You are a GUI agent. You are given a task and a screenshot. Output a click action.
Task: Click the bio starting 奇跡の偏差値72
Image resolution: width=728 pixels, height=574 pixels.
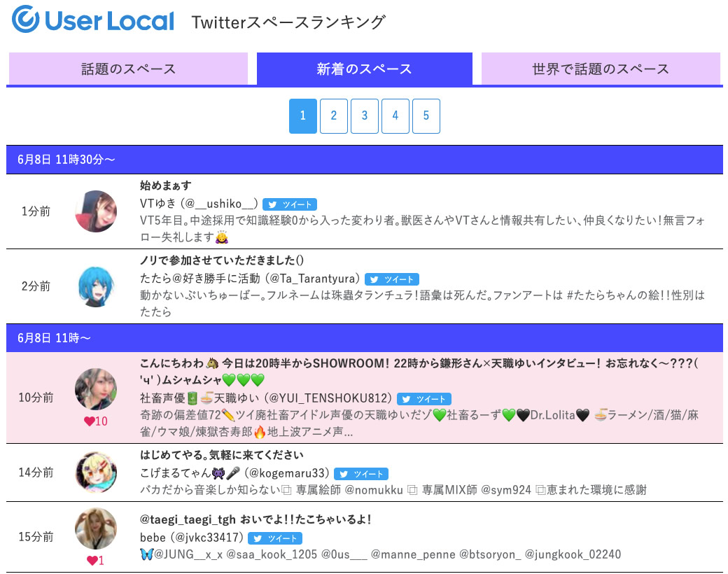(x=419, y=423)
